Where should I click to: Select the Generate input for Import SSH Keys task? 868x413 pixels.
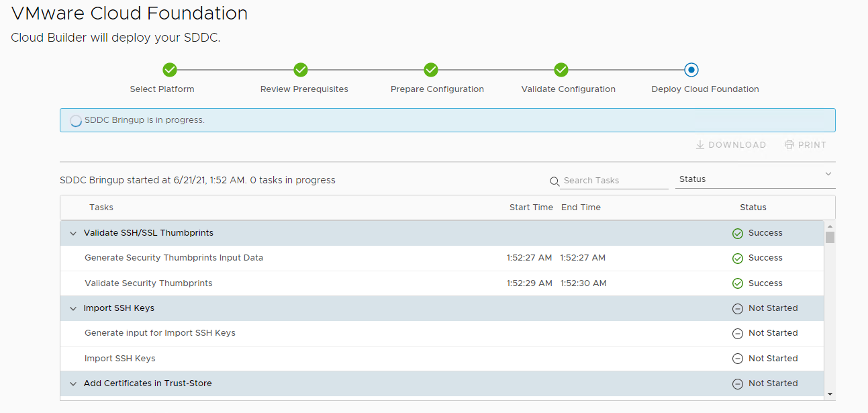pyautogui.click(x=160, y=333)
